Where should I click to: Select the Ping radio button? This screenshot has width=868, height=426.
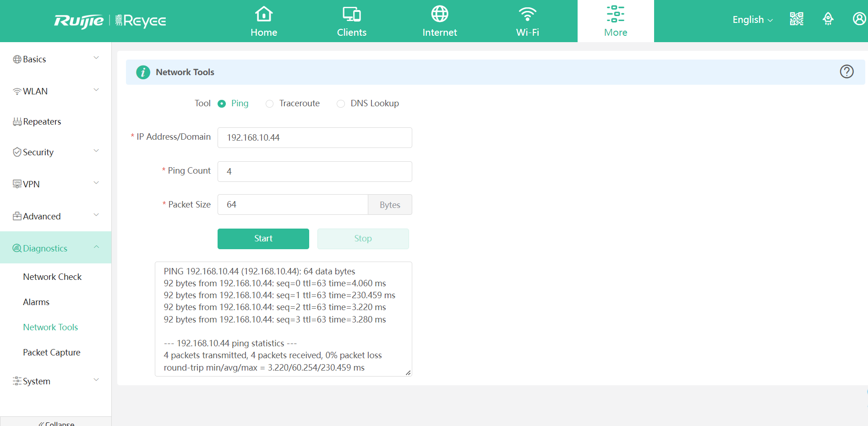coord(222,104)
